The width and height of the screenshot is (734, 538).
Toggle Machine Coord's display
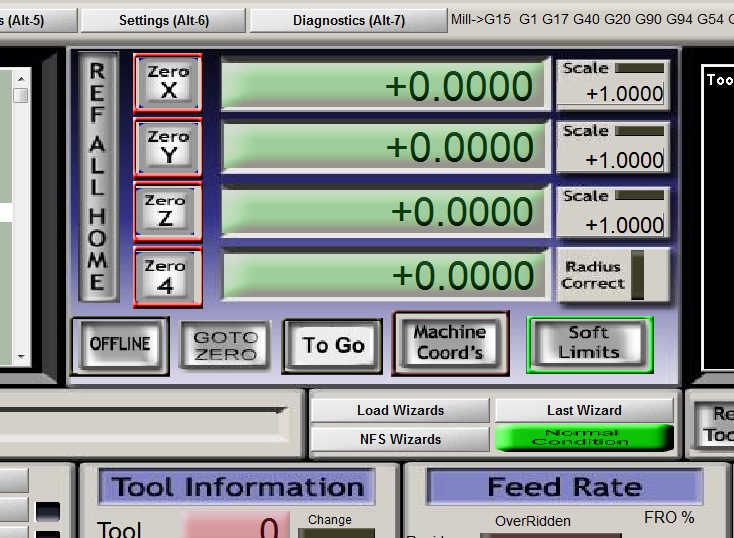[450, 344]
